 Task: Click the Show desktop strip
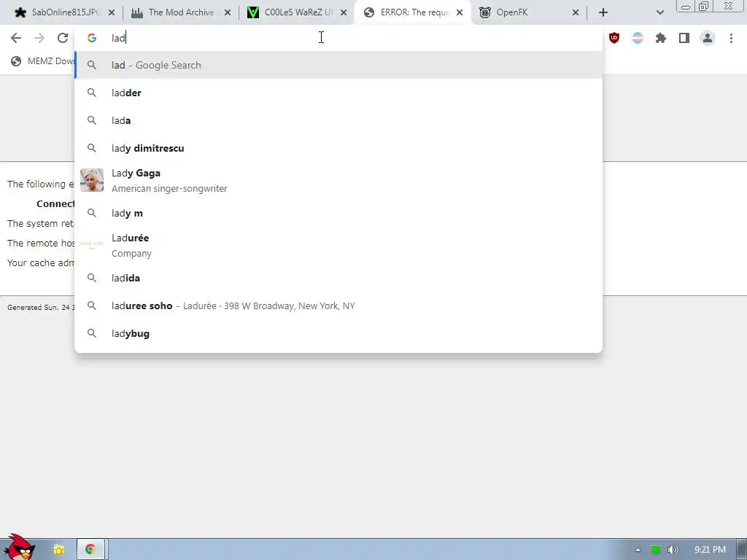tap(742, 550)
